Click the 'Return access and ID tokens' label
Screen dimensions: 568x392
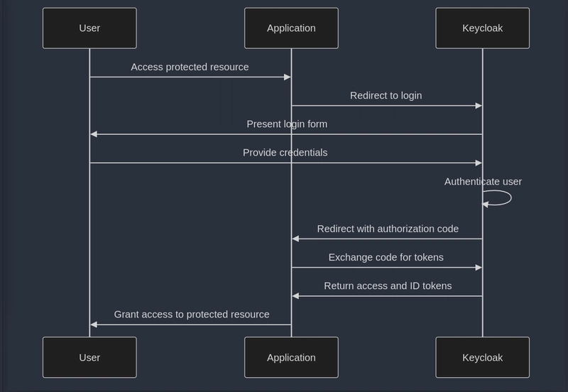(388, 286)
